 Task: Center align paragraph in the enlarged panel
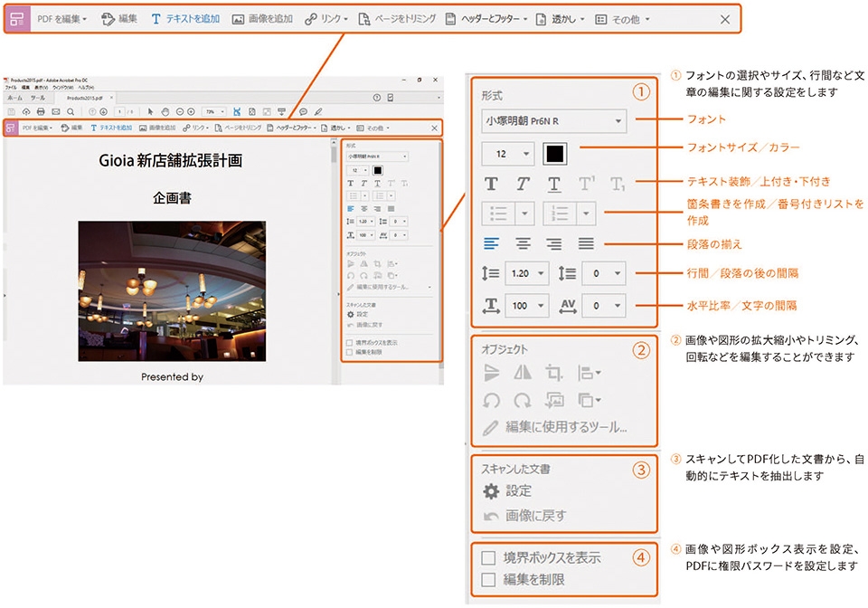point(523,243)
